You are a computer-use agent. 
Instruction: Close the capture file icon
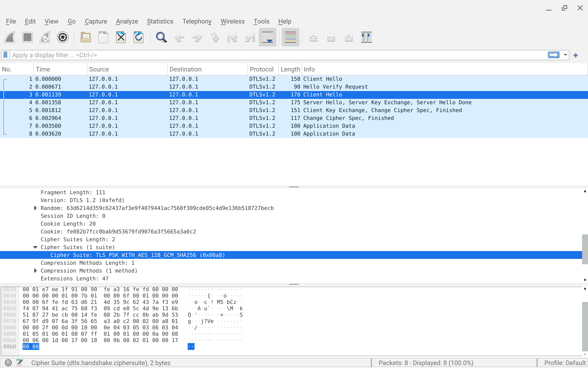(x=121, y=37)
